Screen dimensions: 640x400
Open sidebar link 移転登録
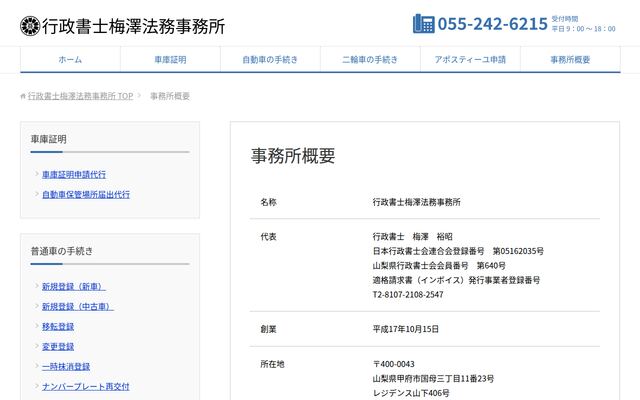coord(58,327)
